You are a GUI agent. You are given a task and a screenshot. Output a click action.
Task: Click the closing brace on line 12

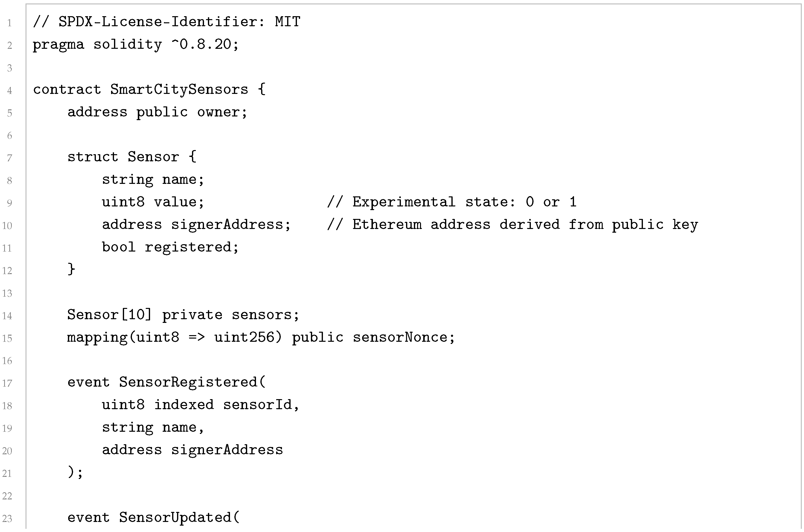point(71,269)
